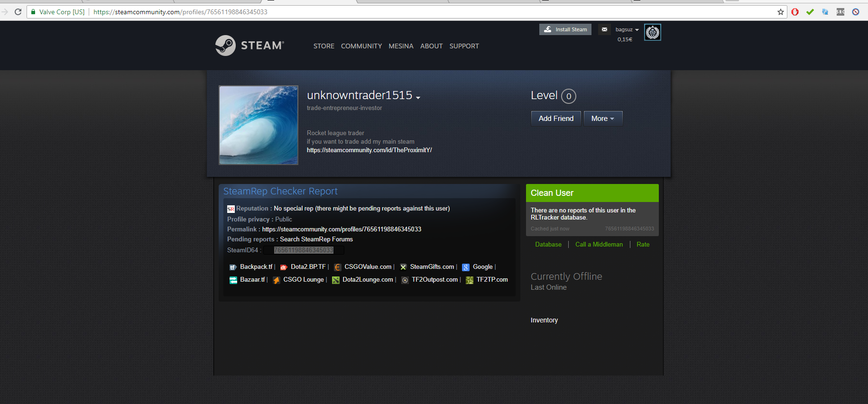This screenshot has width=868, height=404.
Task: Open the envelope inbox icon
Action: tap(604, 29)
